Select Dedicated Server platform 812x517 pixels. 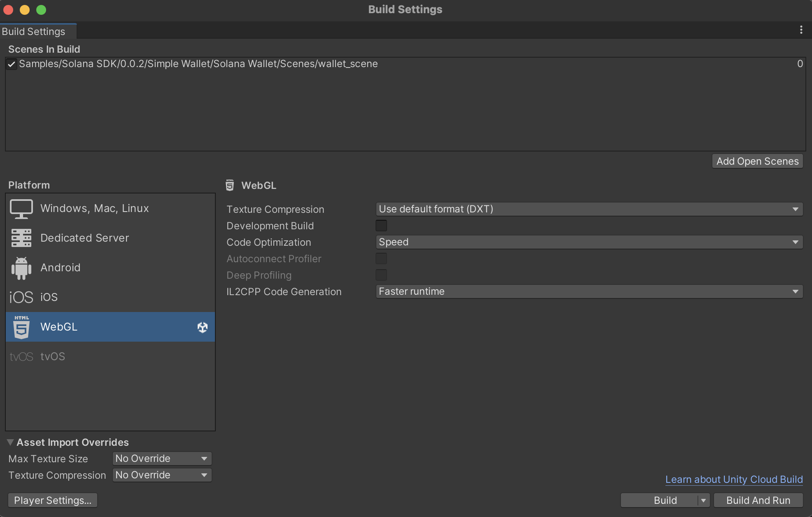[110, 238]
